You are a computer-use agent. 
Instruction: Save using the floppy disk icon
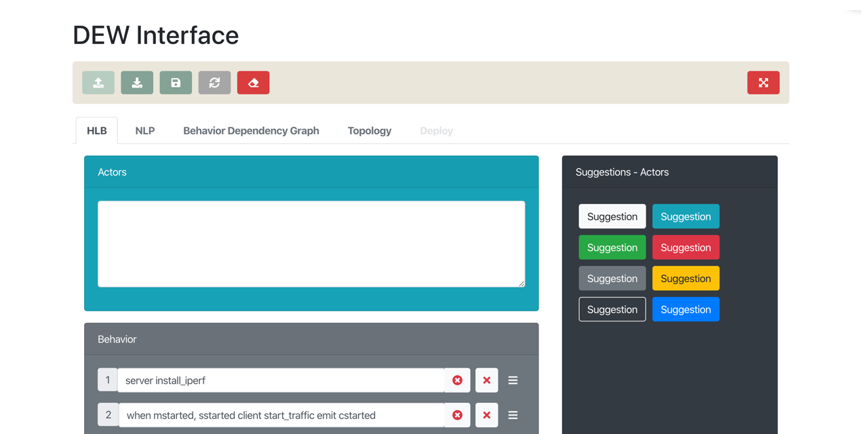tap(176, 83)
